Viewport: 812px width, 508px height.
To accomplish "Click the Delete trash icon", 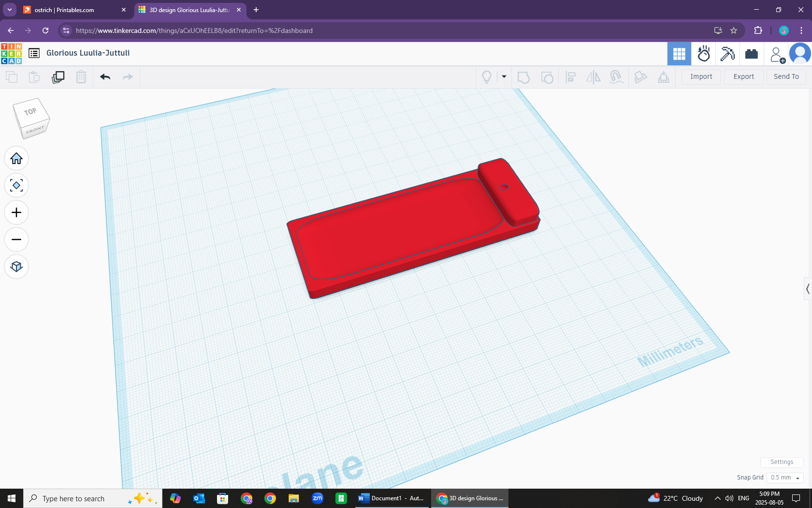I will point(81,77).
